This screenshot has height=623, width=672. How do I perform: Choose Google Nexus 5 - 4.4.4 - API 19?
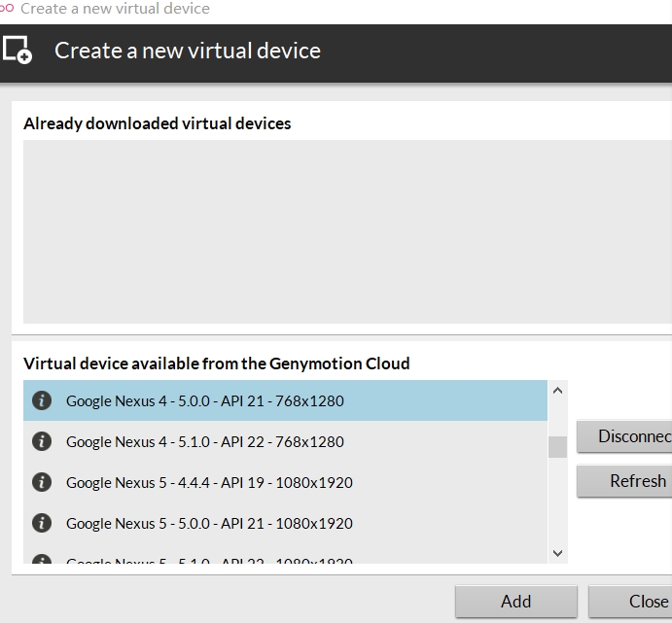(209, 482)
